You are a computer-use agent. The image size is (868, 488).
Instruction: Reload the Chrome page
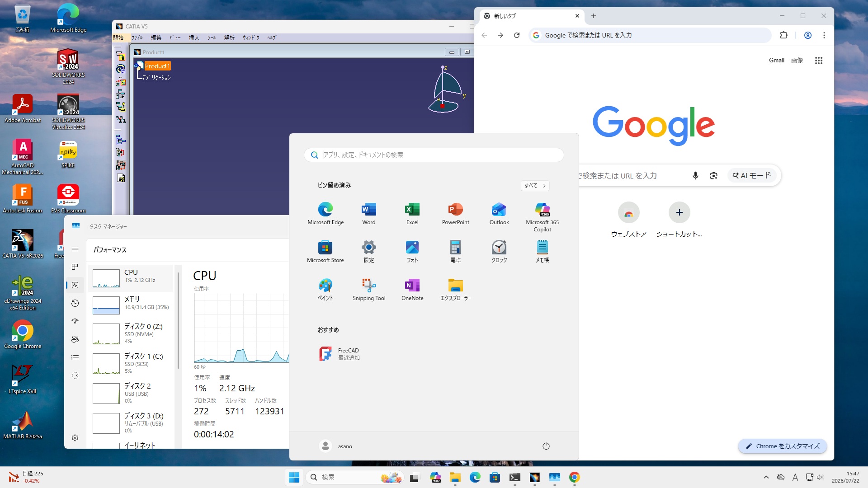tap(517, 35)
